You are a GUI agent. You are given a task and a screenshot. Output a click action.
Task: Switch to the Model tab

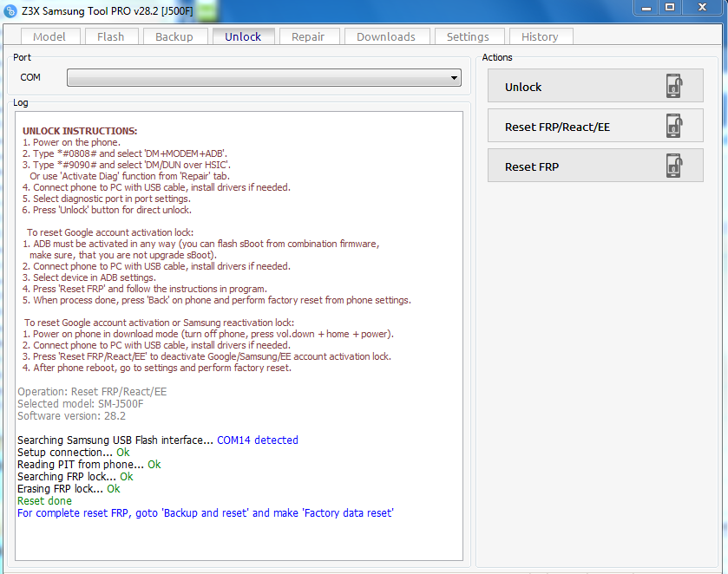(49, 36)
